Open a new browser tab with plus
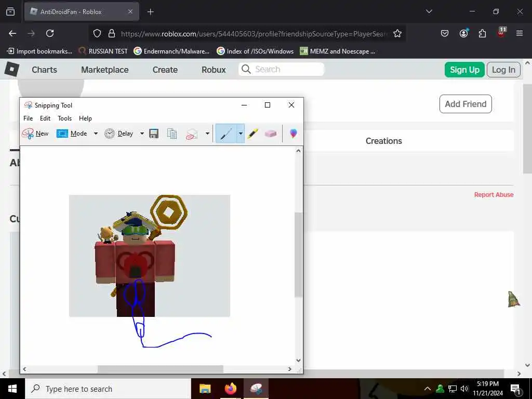This screenshot has width=532, height=399. pos(150,12)
